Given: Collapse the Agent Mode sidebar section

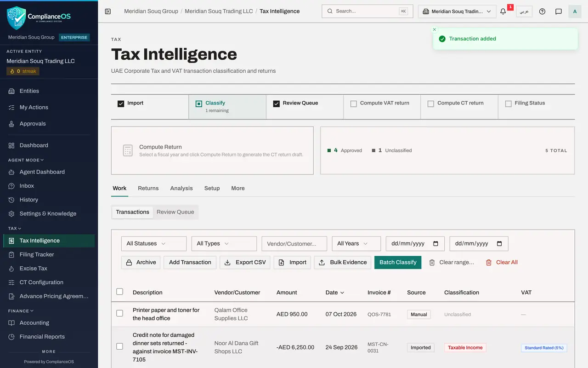Looking at the screenshot, I should (x=26, y=160).
